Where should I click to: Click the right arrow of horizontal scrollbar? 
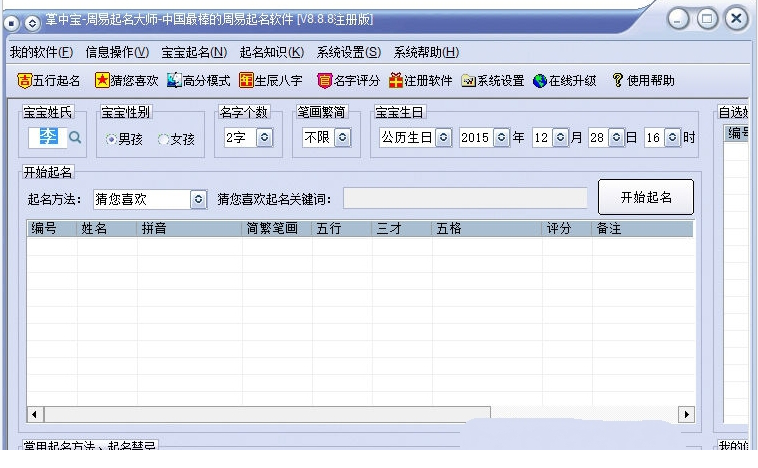point(686,414)
